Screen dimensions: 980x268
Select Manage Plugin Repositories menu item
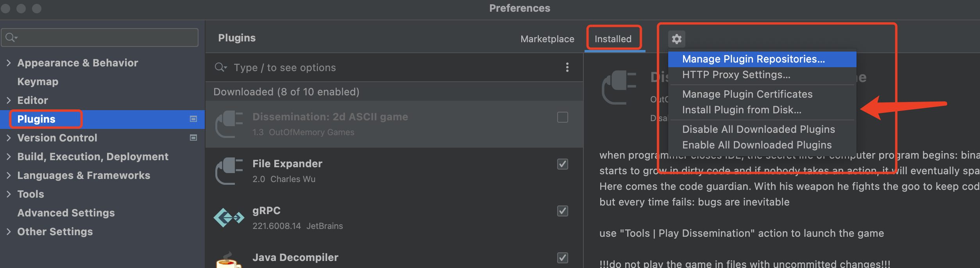tap(753, 59)
